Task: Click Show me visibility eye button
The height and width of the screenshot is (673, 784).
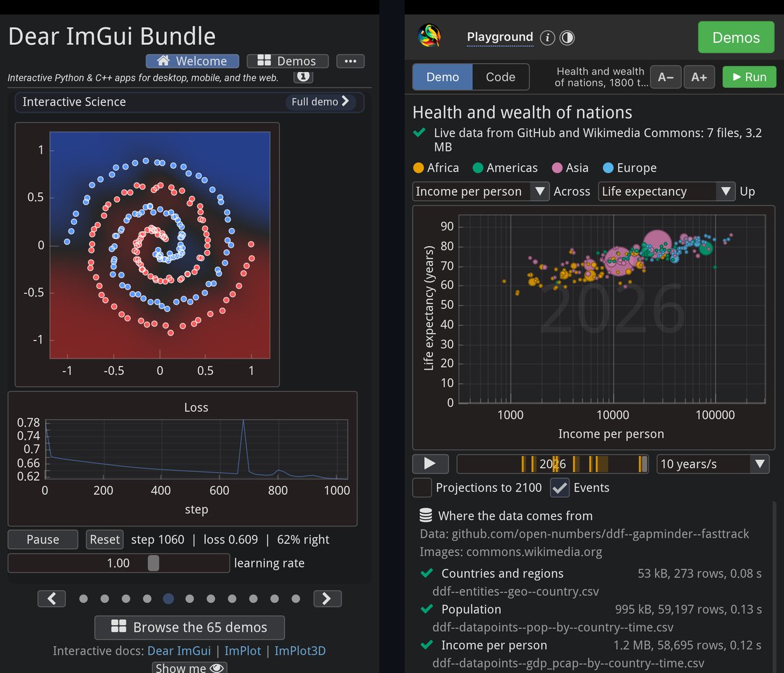Action: point(190,667)
